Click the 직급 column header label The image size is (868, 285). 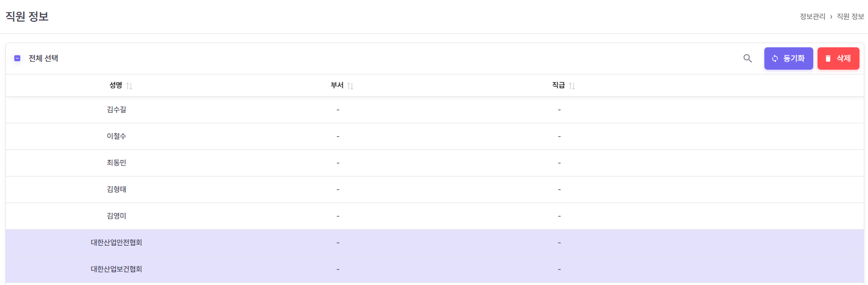(x=558, y=85)
